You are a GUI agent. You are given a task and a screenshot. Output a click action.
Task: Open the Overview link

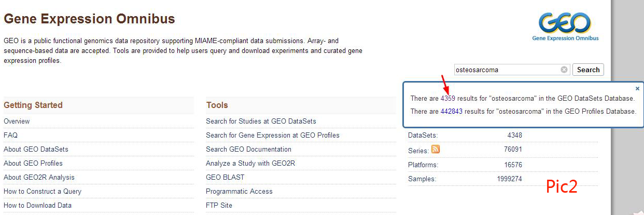point(17,121)
